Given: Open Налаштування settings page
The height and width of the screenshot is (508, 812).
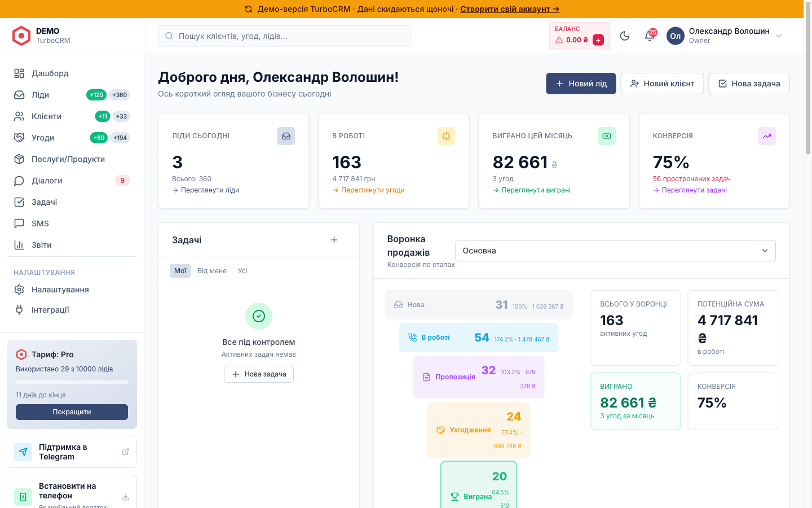Looking at the screenshot, I should tap(72, 290).
